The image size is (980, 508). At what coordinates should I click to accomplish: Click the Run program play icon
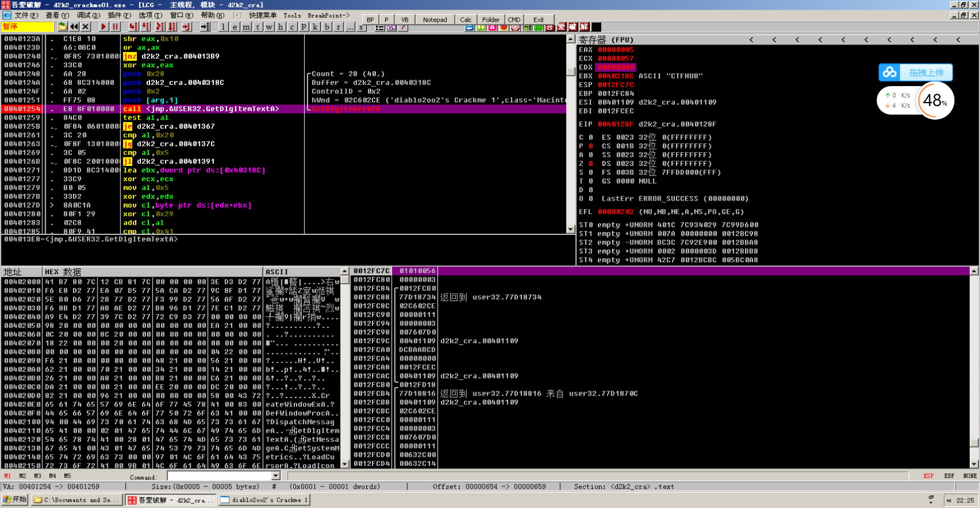coord(103,27)
